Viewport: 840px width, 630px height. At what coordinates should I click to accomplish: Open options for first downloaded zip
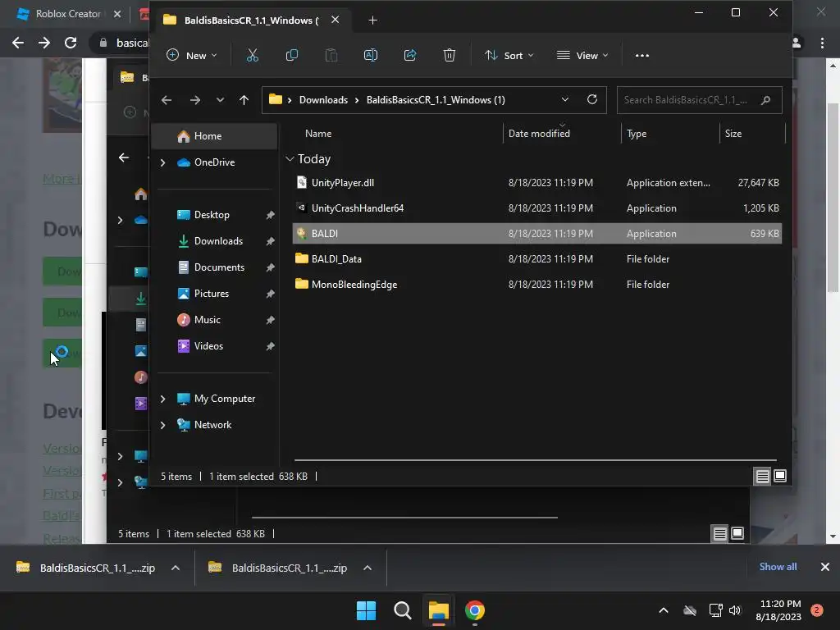(x=176, y=568)
